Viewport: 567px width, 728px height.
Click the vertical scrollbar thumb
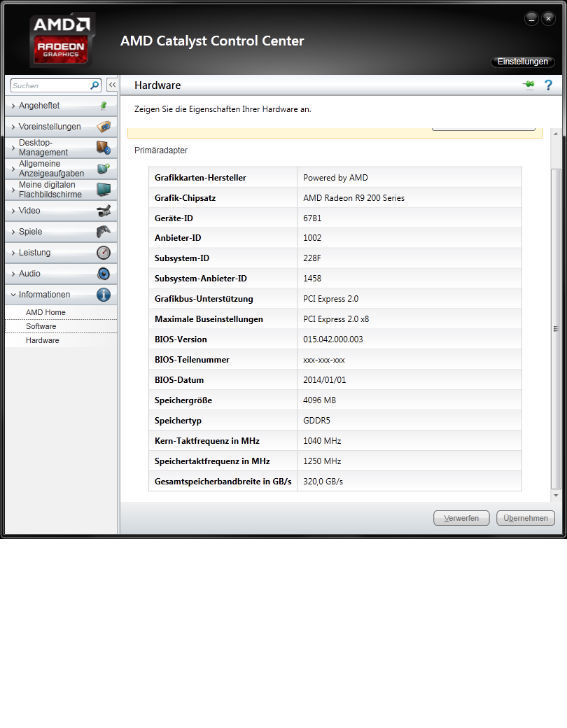(556, 329)
